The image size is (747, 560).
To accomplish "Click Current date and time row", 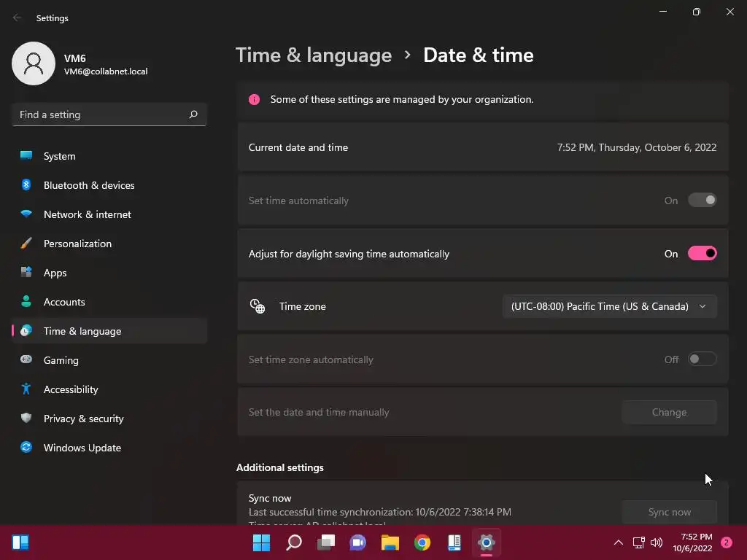I will coord(483,147).
